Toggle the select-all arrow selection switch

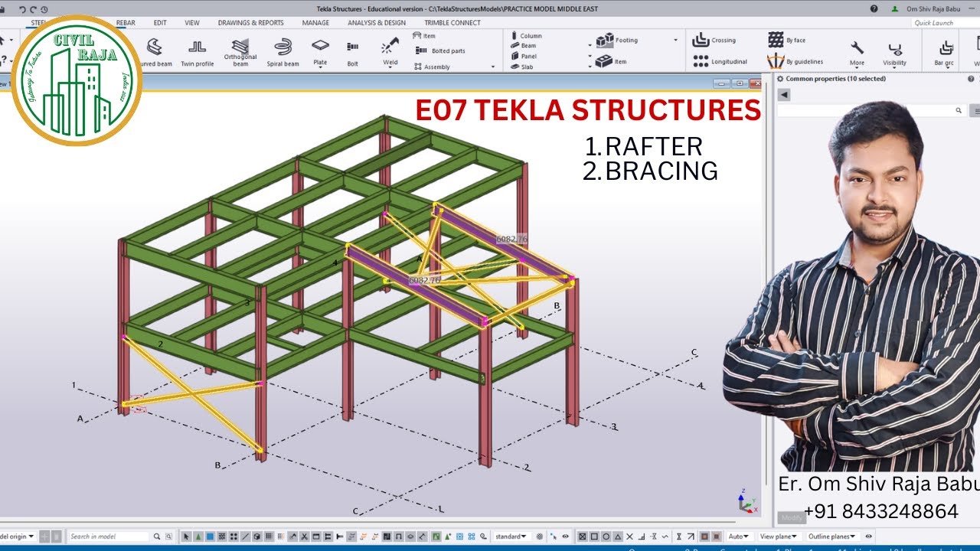click(186, 536)
